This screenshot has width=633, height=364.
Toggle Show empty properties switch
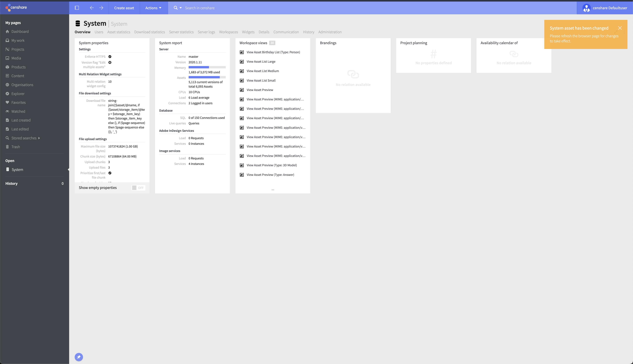click(138, 188)
